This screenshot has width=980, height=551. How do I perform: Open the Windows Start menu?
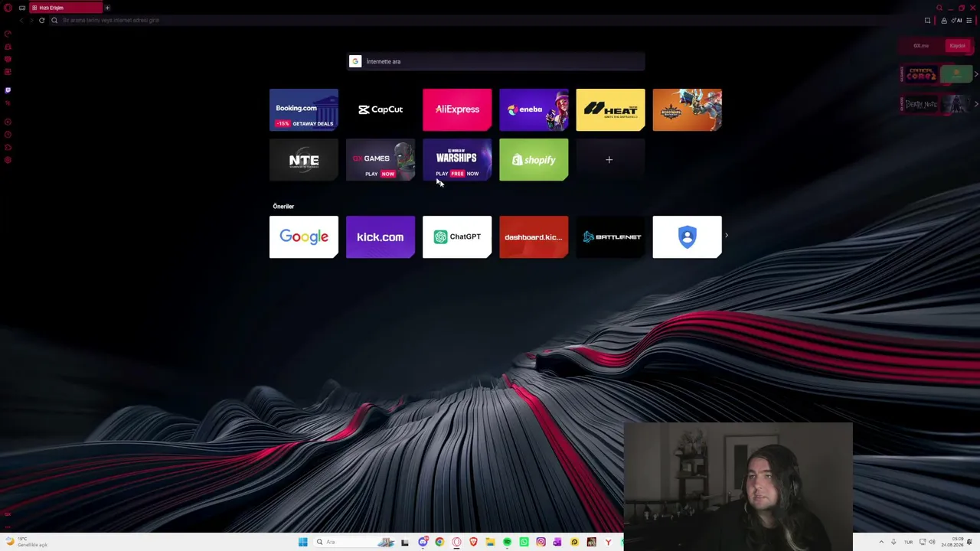[303, 542]
